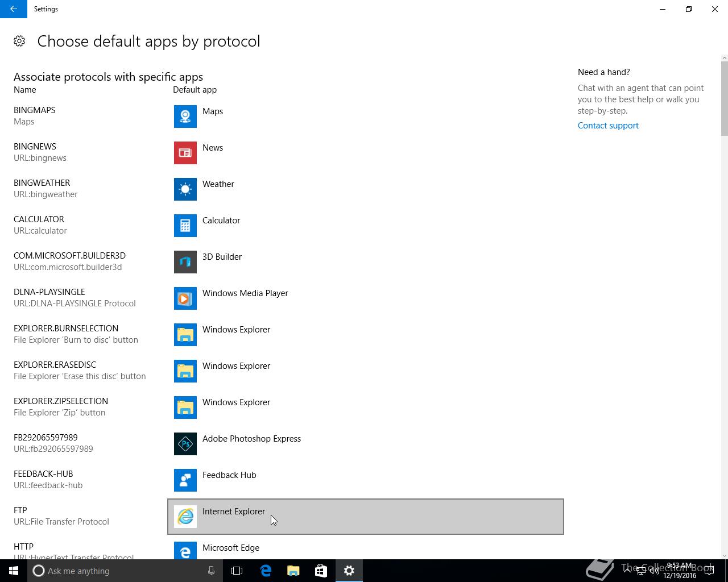This screenshot has width=728, height=582.
Task: Click the scrollbar up arrow
Action: pyautogui.click(x=724, y=58)
